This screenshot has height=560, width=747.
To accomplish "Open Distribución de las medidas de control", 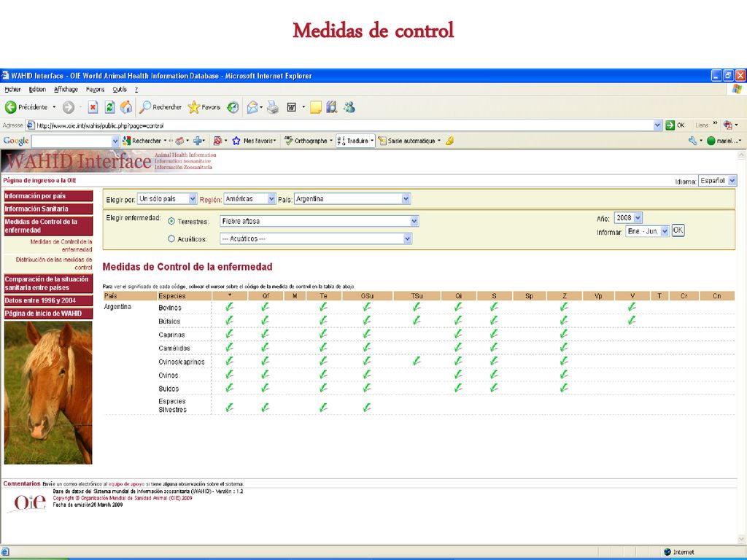I will (54, 263).
